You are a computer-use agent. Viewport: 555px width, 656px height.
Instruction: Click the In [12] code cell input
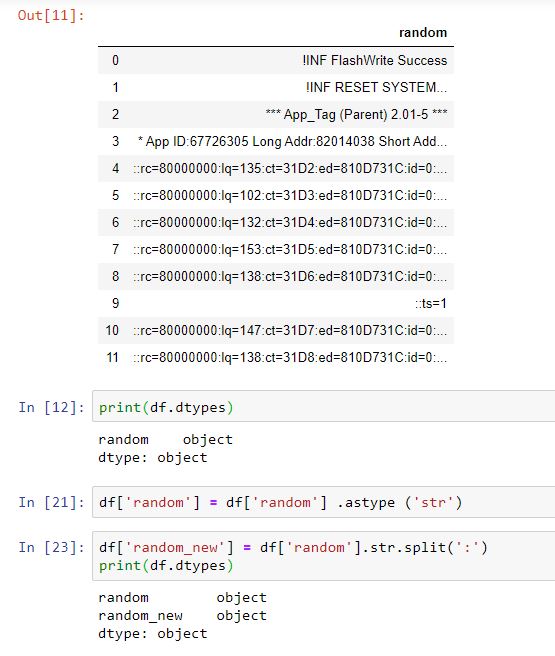coord(324,407)
